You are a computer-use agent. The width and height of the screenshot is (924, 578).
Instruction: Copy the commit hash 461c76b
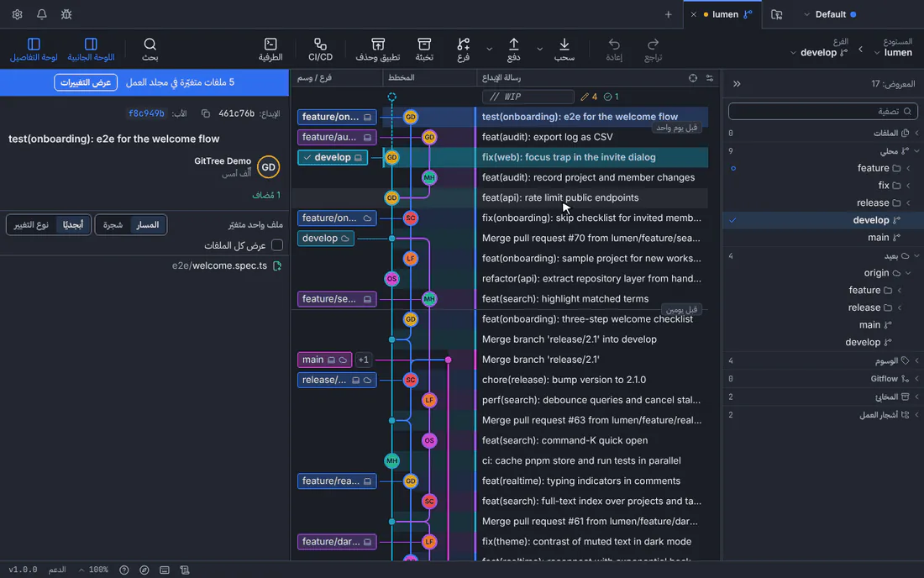coord(206,113)
